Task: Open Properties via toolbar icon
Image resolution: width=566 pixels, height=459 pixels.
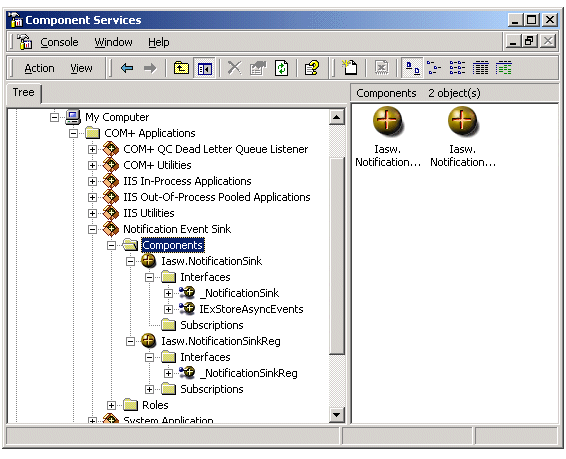Action: point(257,68)
